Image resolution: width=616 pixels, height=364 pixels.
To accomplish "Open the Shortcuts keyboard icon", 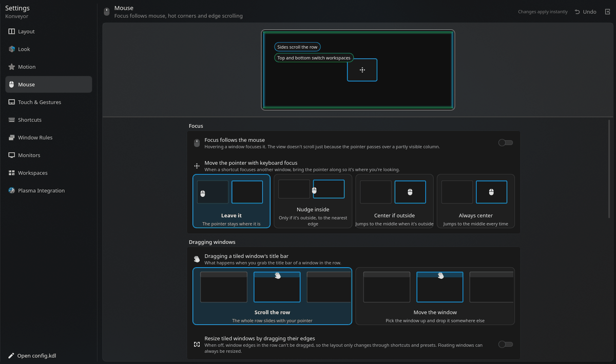I will click(x=12, y=120).
